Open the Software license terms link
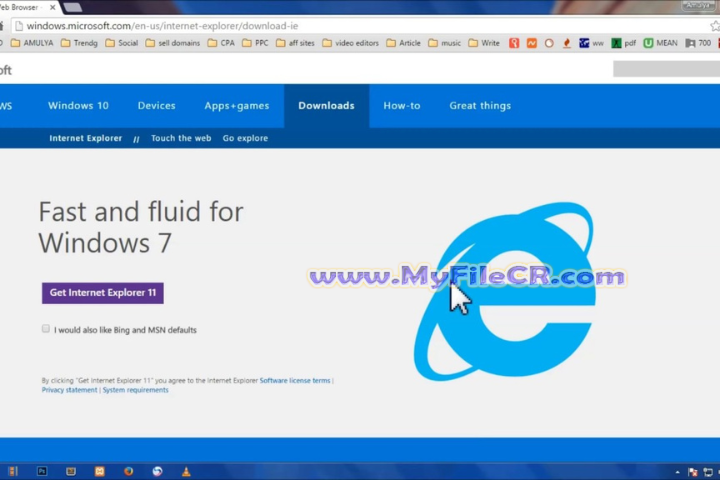The image size is (720, 480). point(295,380)
